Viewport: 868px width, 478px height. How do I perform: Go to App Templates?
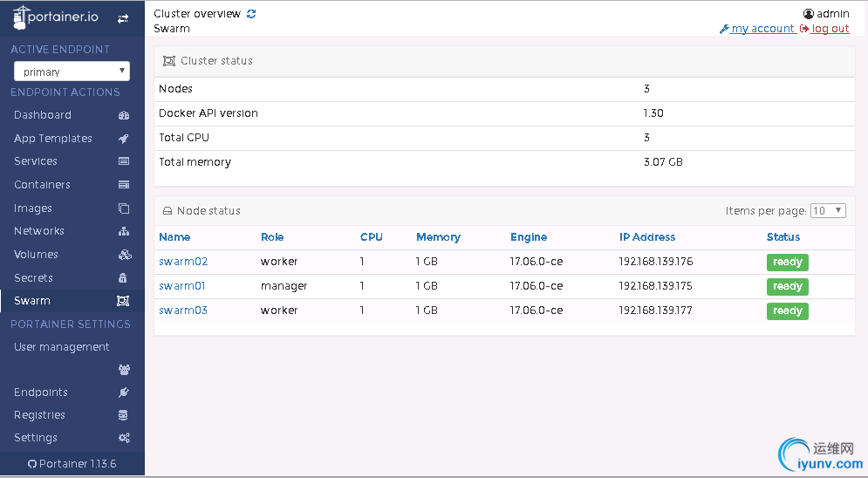53,139
